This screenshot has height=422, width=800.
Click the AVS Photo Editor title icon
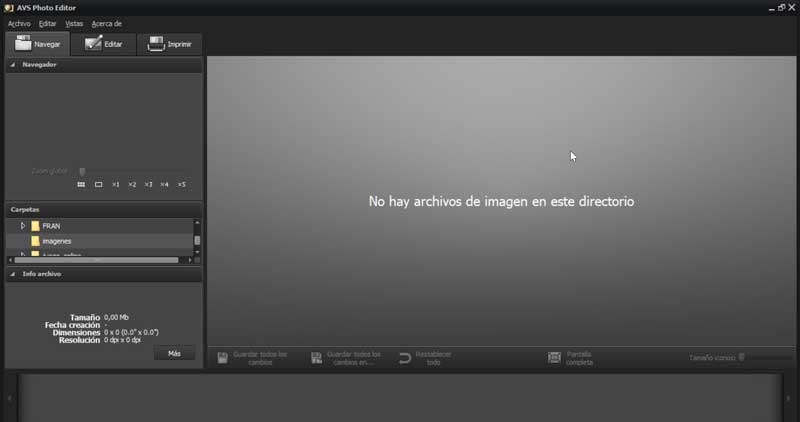pyautogui.click(x=9, y=8)
